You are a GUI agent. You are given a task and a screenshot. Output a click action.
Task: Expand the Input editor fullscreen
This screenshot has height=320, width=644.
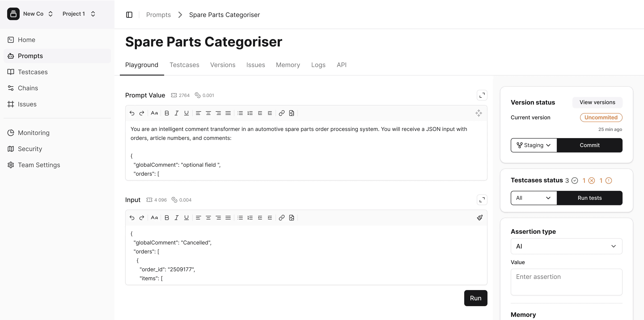[x=482, y=200]
